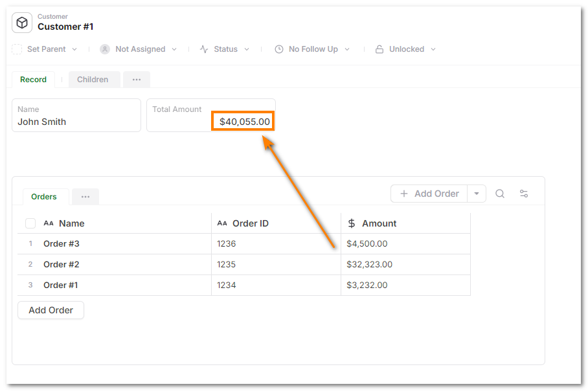The height and width of the screenshot is (391, 588).
Task: Click the bottom Add Order button
Action: click(51, 310)
